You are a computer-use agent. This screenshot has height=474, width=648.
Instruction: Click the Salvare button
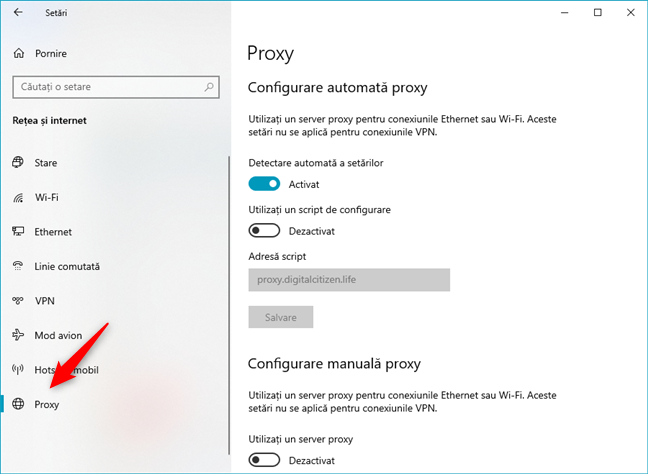point(280,317)
